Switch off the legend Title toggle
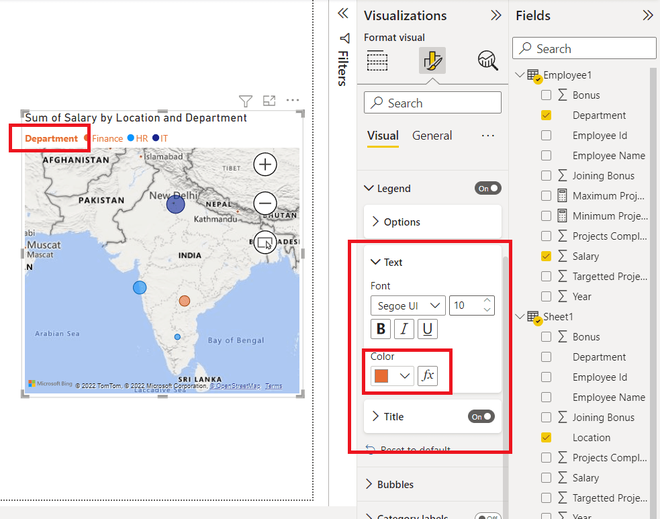Image resolution: width=660 pixels, height=519 pixels. tap(481, 417)
